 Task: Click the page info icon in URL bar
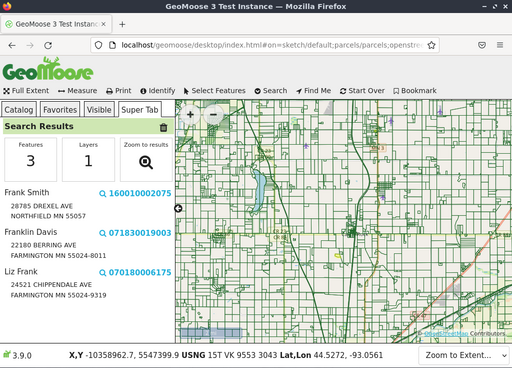coord(112,45)
